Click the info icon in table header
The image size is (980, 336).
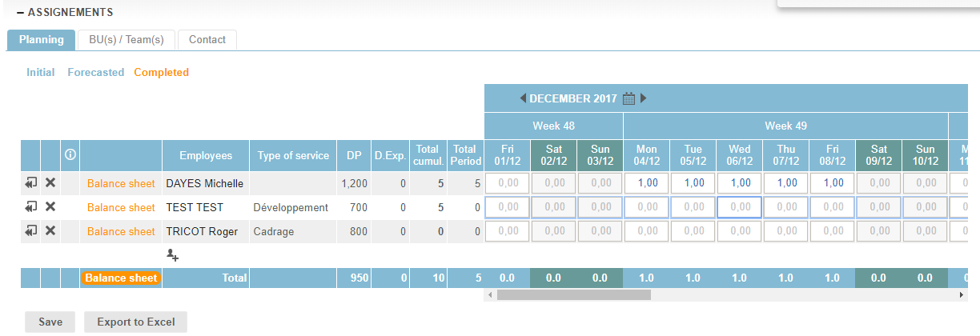[70, 154]
